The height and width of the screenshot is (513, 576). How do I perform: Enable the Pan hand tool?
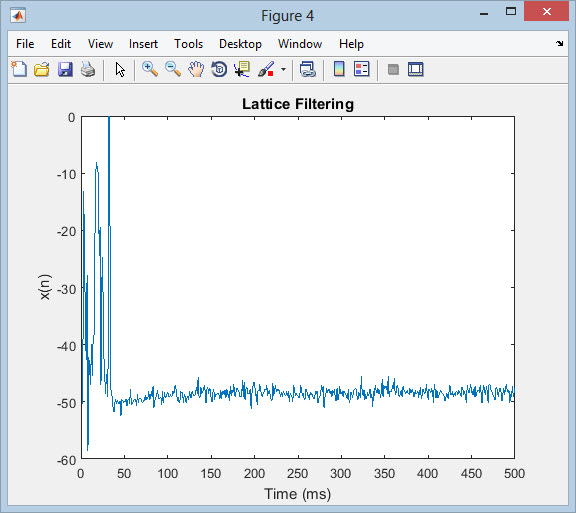(196, 69)
